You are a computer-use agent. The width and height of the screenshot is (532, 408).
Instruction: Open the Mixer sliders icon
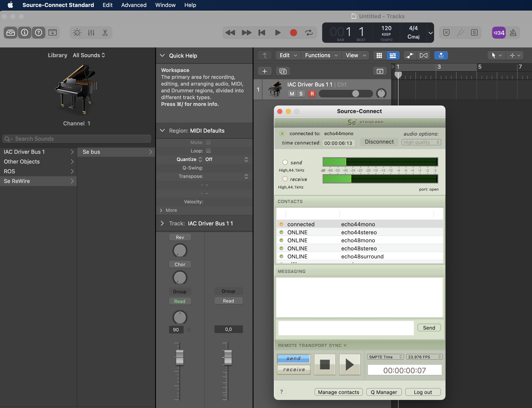pos(91,33)
